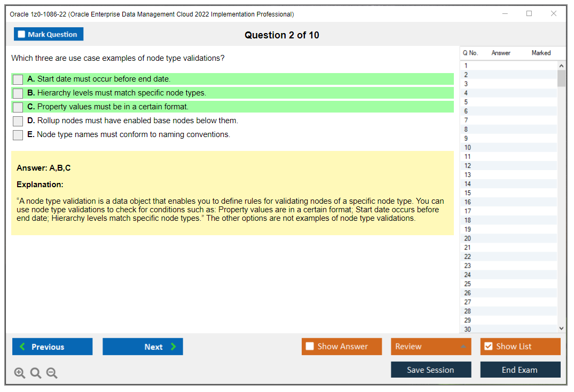The image size is (574, 392).
Task: Click the Answer column header
Action: (x=500, y=53)
